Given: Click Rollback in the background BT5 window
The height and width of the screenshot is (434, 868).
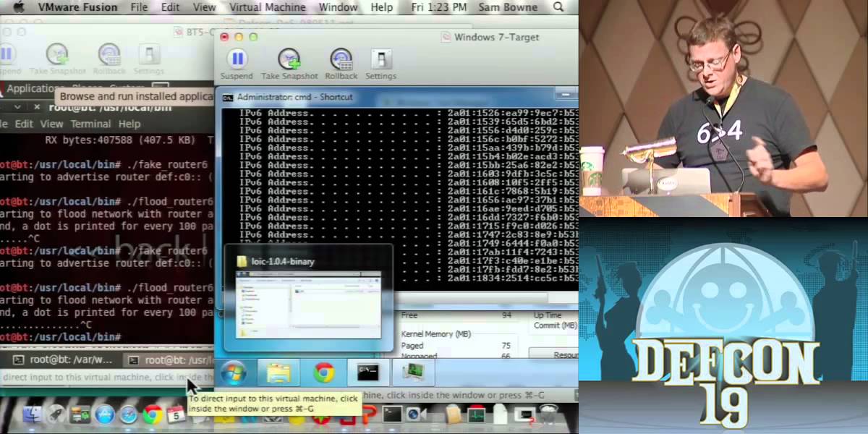Looking at the screenshot, I should [109, 59].
